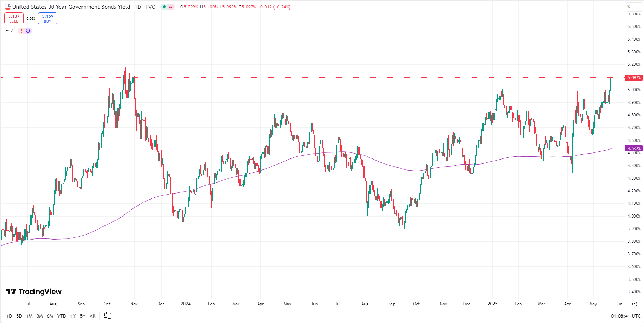
Task: Open the symbol title United States 30 Year
Action: click(x=71, y=7)
